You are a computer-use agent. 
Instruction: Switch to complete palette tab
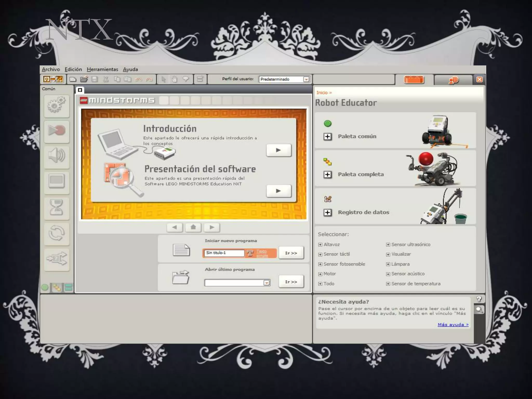[57, 287]
